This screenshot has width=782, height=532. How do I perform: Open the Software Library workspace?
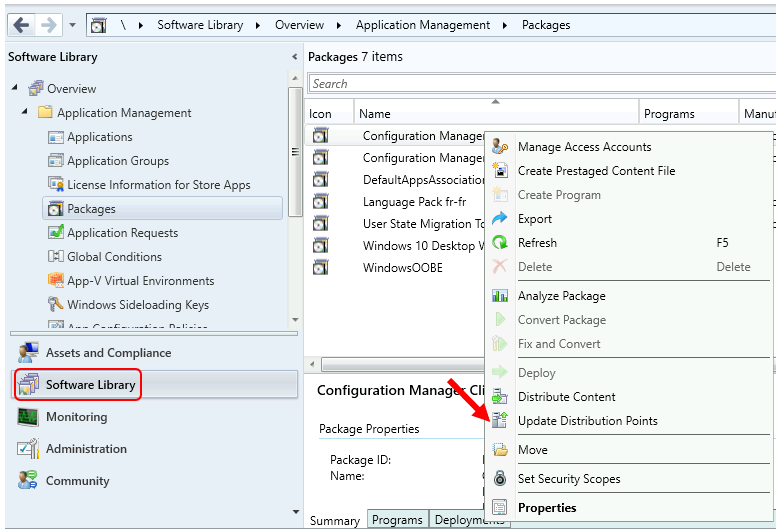pyautogui.click(x=154, y=384)
